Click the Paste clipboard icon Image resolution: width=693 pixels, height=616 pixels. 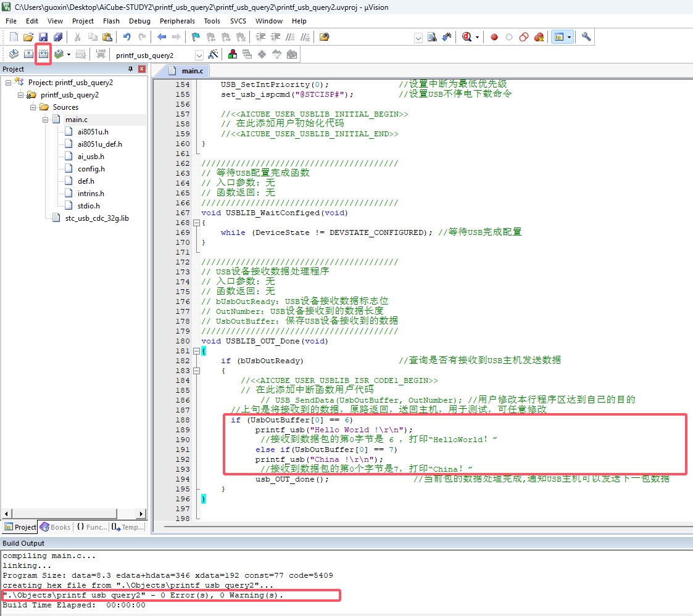coord(107,37)
